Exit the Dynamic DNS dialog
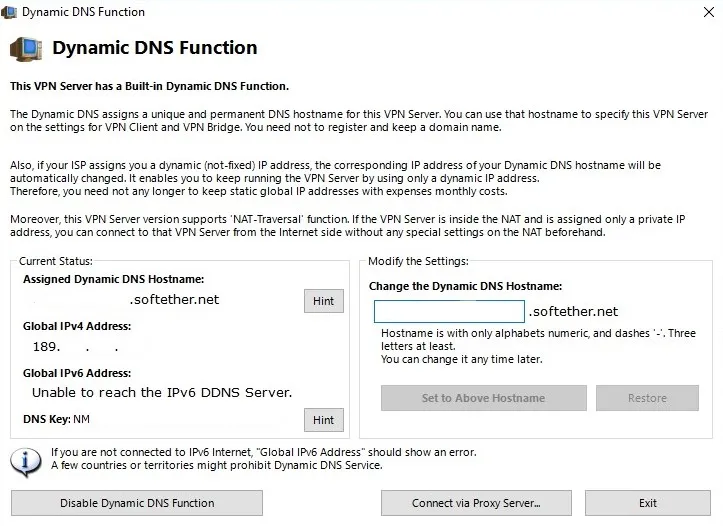 [647, 503]
